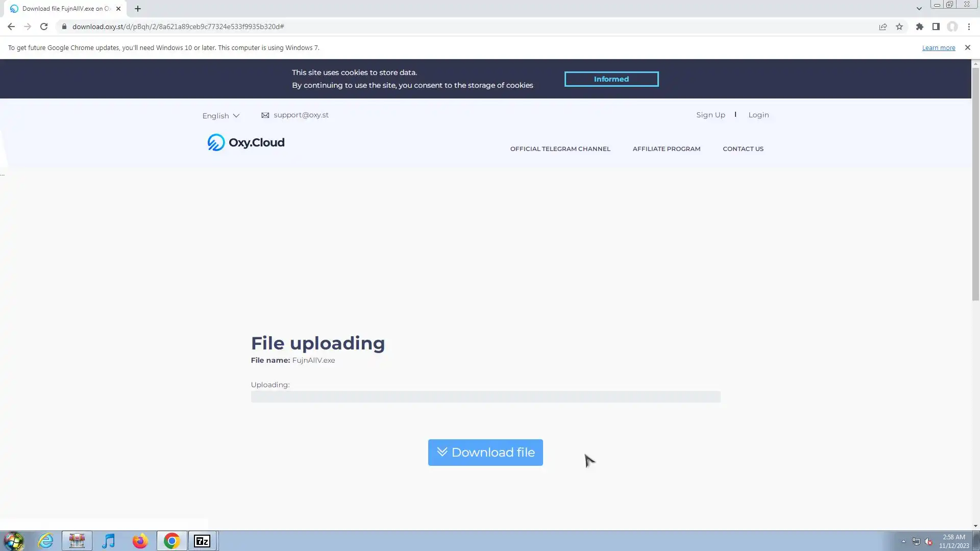Viewport: 980px width, 551px height.
Task: Open Firefox from the taskbar
Action: pyautogui.click(x=140, y=541)
